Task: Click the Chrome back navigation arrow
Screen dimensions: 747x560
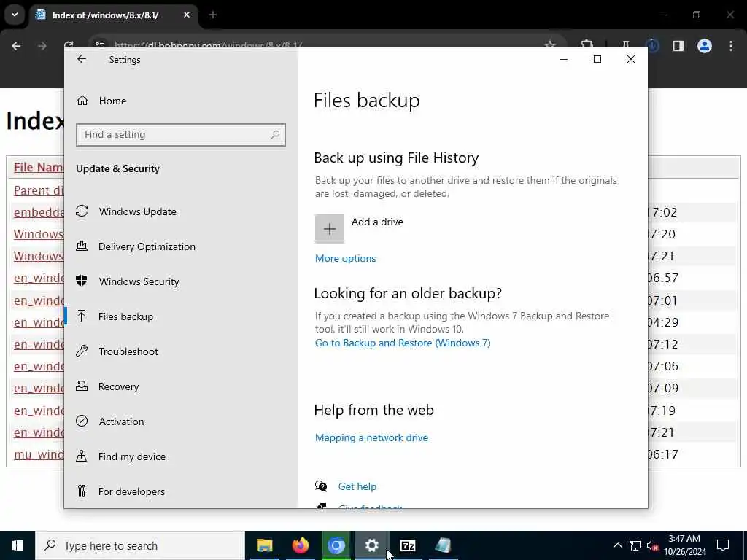Action: tap(16, 46)
